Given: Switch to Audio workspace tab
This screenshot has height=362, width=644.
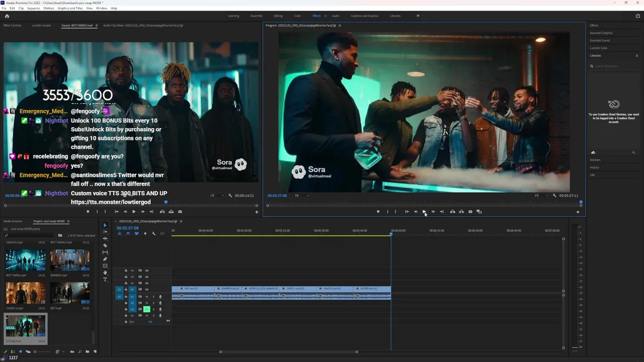Looking at the screenshot, I should [336, 16].
